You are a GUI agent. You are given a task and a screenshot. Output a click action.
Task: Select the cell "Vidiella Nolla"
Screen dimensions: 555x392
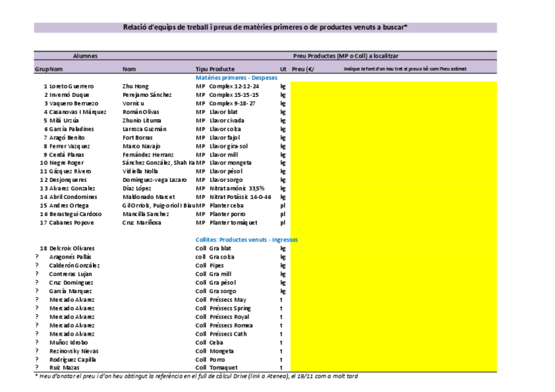pos(140,171)
